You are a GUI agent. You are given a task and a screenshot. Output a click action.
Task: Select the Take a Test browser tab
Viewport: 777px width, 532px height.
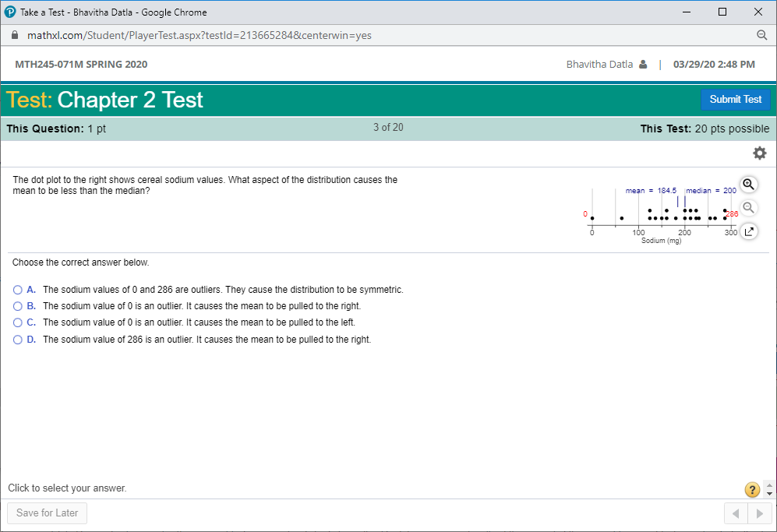point(109,12)
